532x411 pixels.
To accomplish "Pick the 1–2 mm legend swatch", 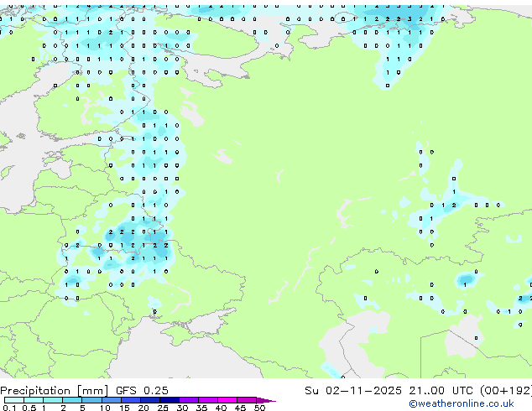I will tap(53, 400).
